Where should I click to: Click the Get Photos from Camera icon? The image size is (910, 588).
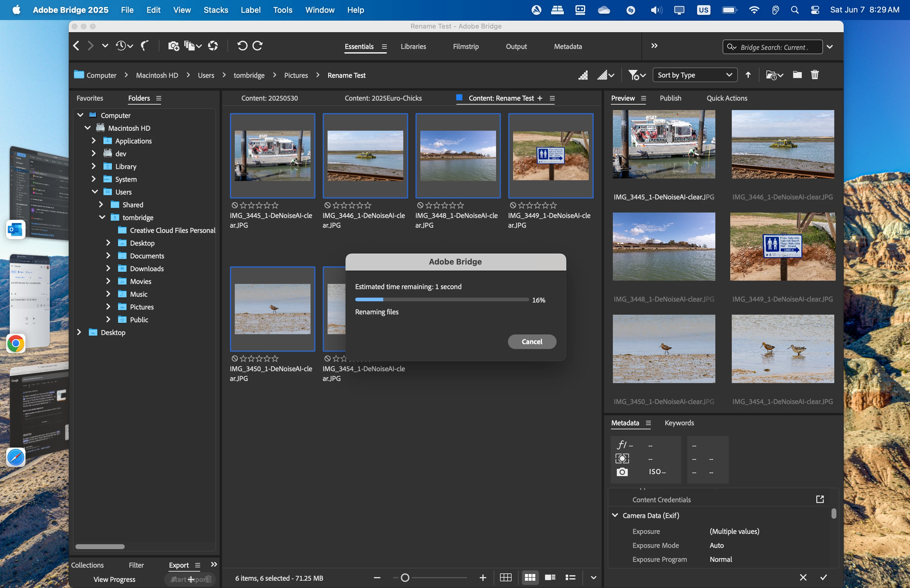pos(173,46)
